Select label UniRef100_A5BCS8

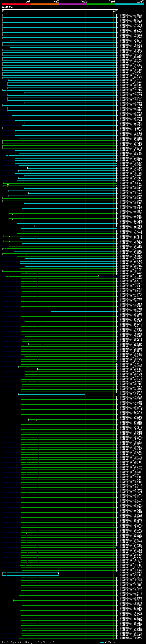[x=131, y=45]
